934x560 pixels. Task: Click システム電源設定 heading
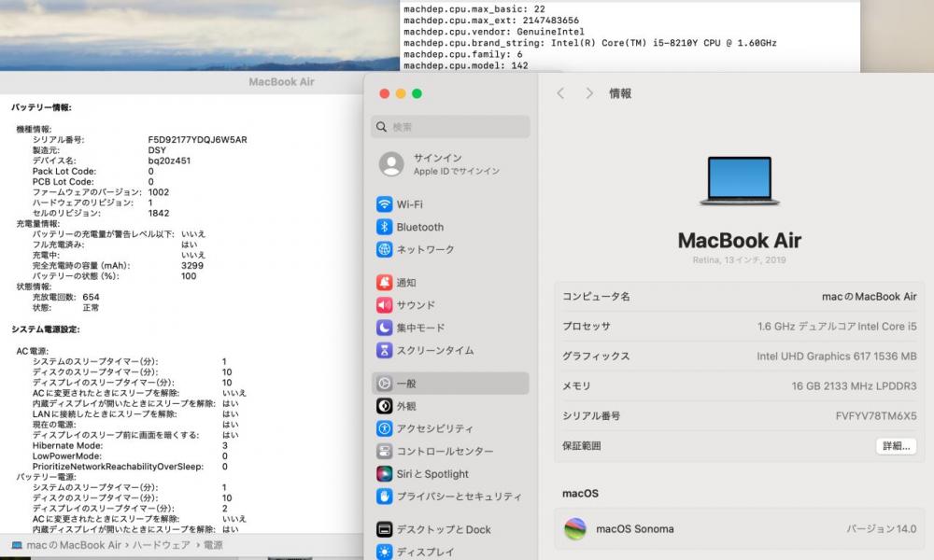tap(45, 329)
